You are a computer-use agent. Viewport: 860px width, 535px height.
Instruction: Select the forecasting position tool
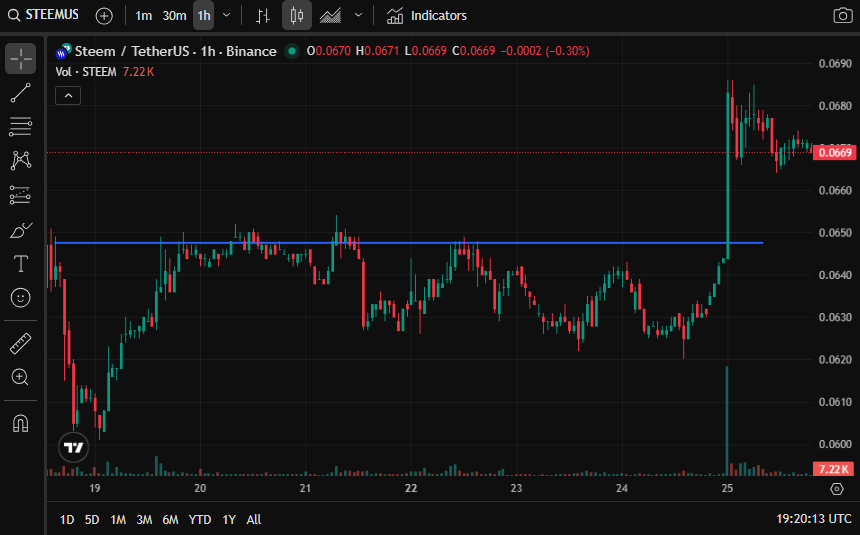pos(20,195)
